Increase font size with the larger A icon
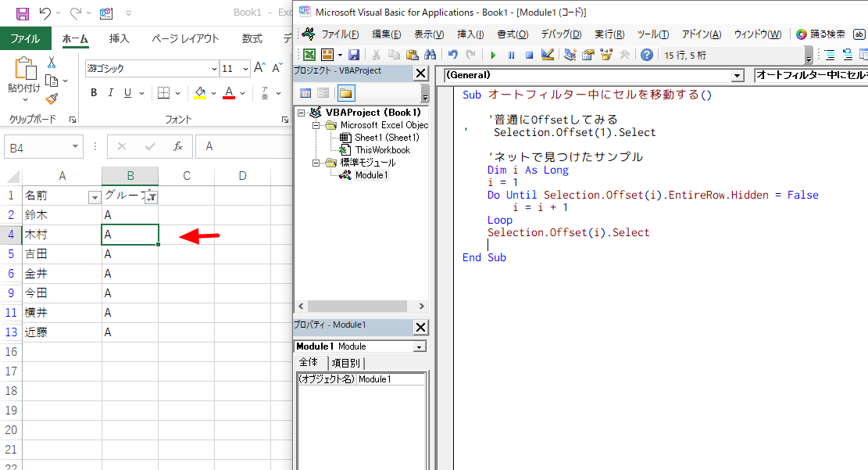868x470 pixels. coord(259,68)
